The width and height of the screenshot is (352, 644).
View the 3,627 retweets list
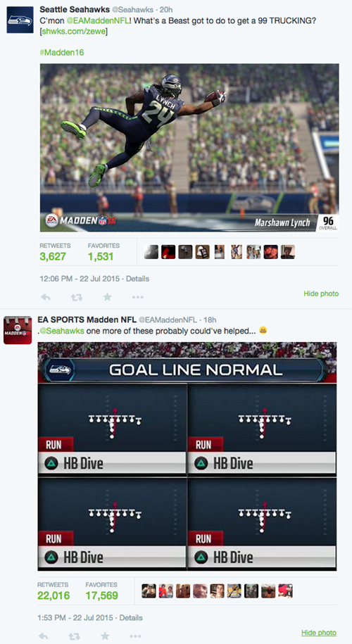pyautogui.click(x=53, y=252)
